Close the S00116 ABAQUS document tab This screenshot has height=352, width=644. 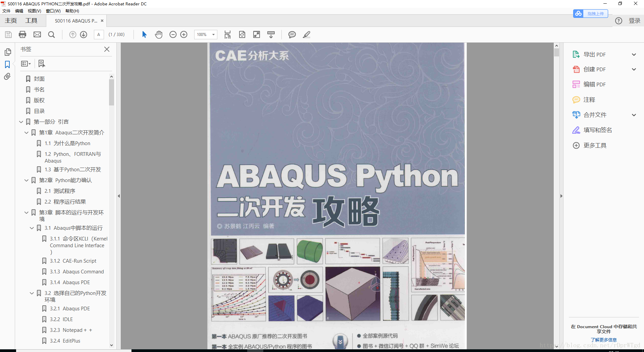point(102,21)
